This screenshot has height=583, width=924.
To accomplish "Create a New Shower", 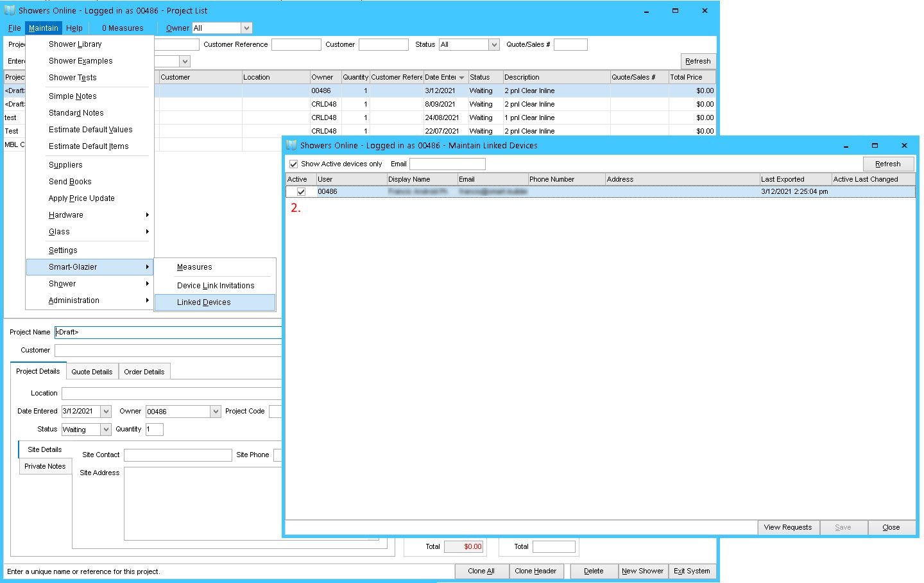I will click(642, 571).
